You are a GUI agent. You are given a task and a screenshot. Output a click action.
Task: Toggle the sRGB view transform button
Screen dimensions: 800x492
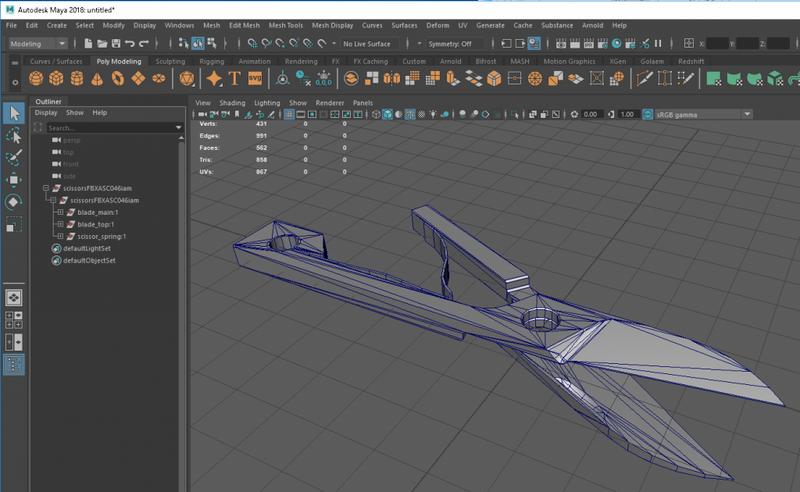click(x=648, y=114)
